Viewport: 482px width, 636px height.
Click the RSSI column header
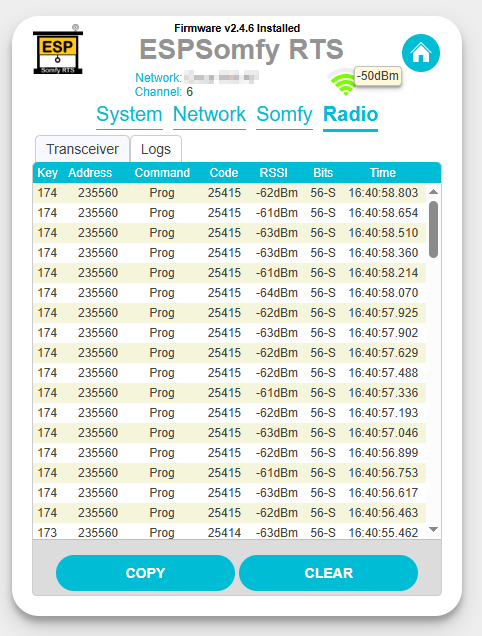273,173
